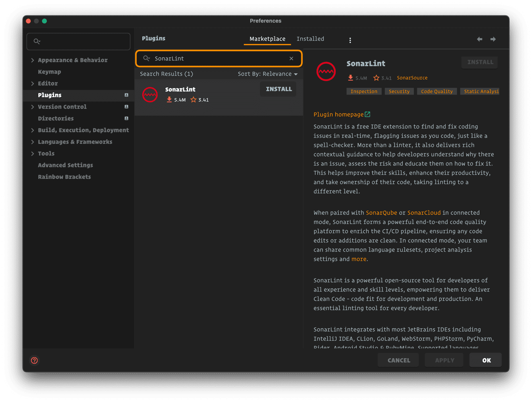
Task: Click inside the plugin search input field
Action: click(218, 58)
